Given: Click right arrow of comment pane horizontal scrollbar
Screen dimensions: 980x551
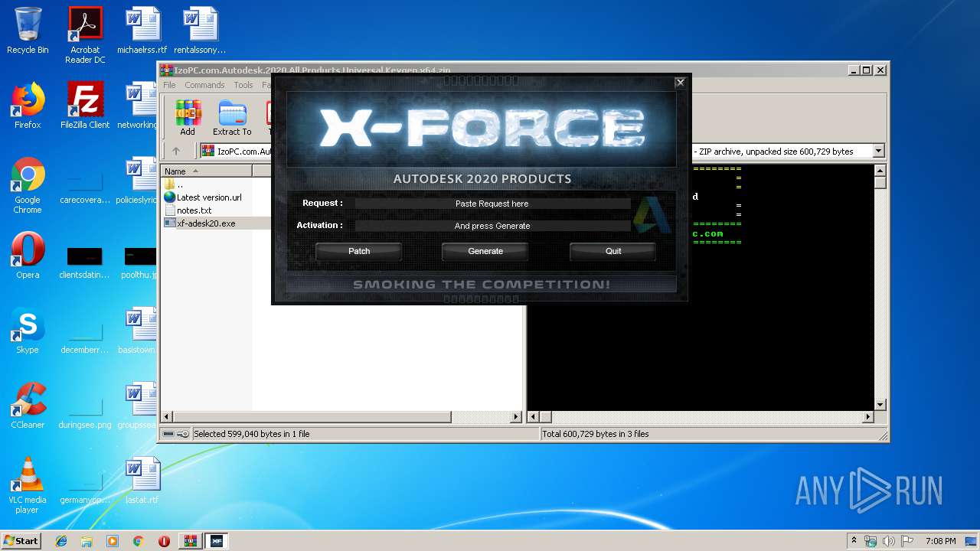Looking at the screenshot, I should (868, 417).
